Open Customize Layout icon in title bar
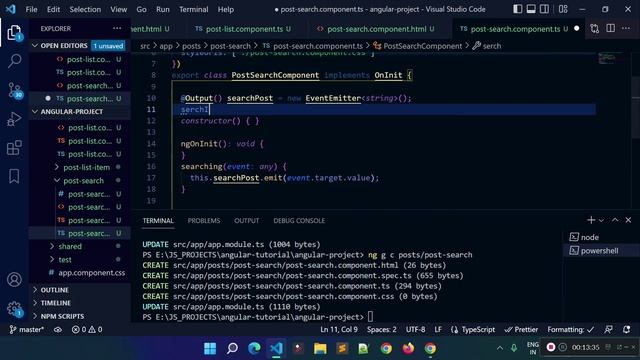The width and height of the screenshot is (640, 360). point(563,9)
